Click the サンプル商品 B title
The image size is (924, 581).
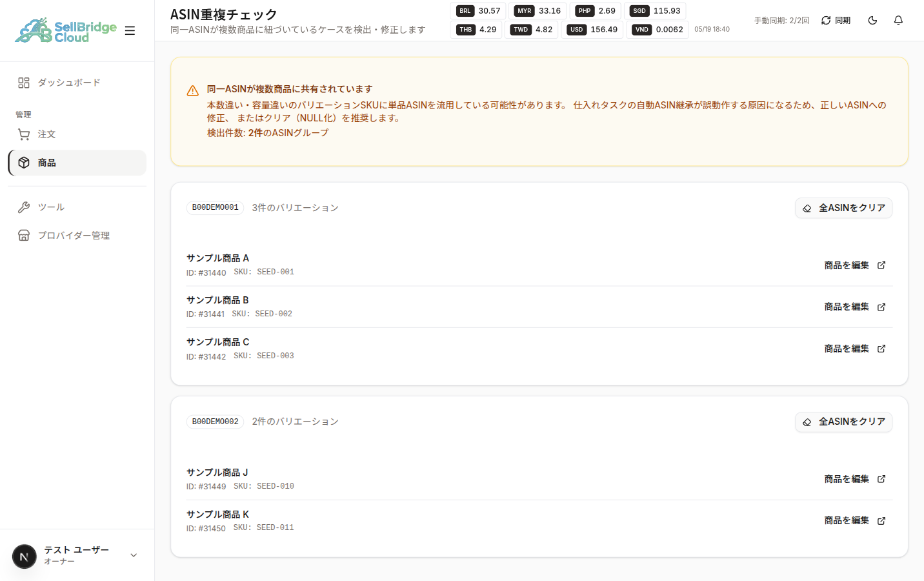pyautogui.click(x=217, y=300)
